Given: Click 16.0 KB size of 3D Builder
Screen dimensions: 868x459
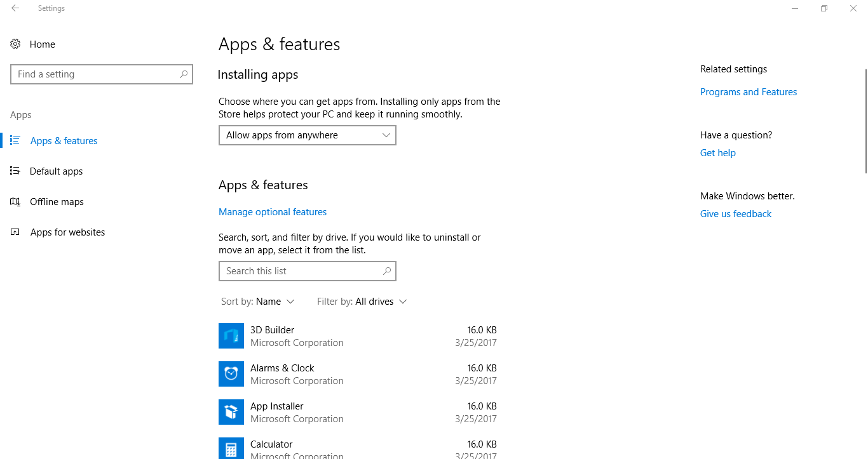Looking at the screenshot, I should [482, 330].
